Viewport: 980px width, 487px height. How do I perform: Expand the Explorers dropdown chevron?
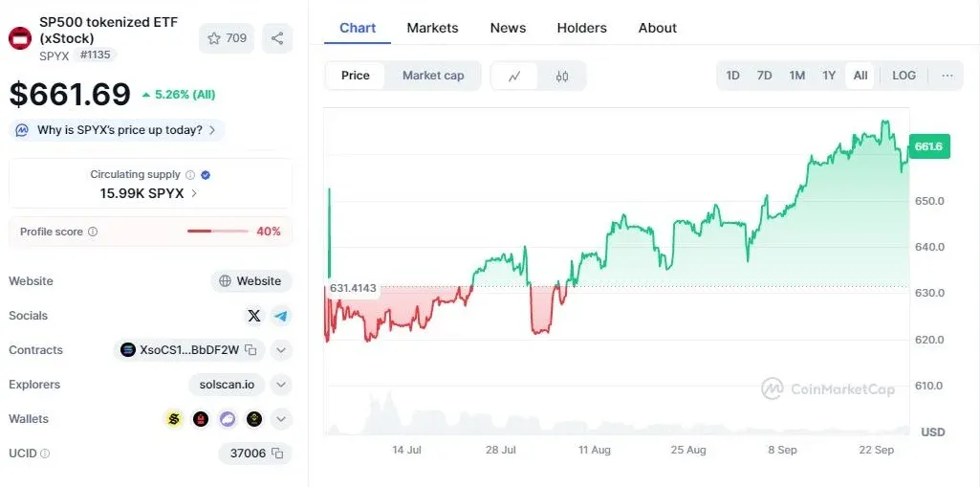pos(281,385)
